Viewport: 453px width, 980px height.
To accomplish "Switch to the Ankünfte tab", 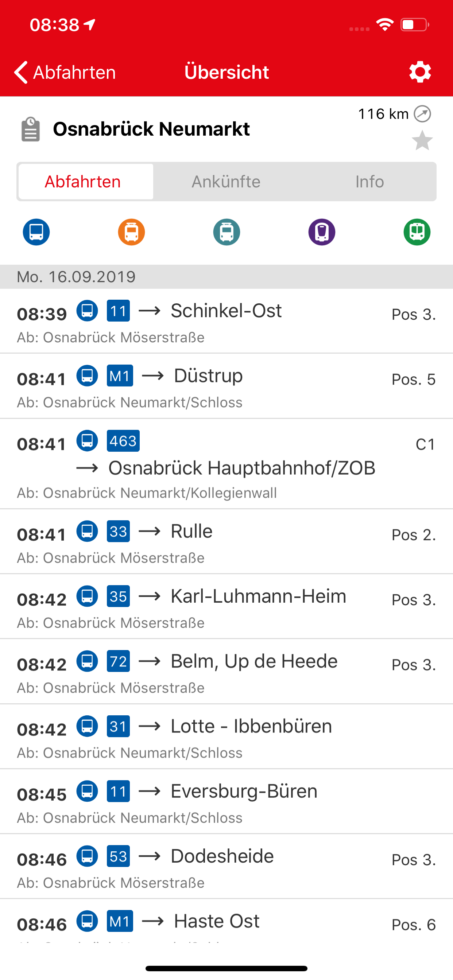I will pos(226,182).
